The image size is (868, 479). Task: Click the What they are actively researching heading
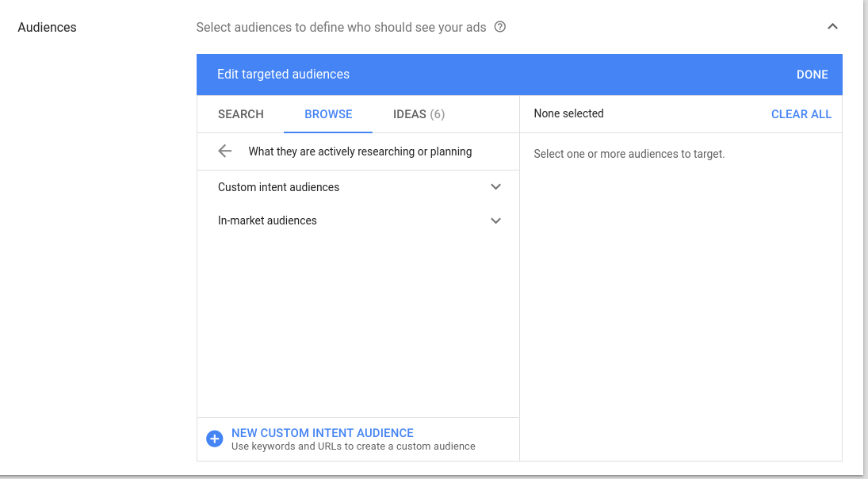359,151
